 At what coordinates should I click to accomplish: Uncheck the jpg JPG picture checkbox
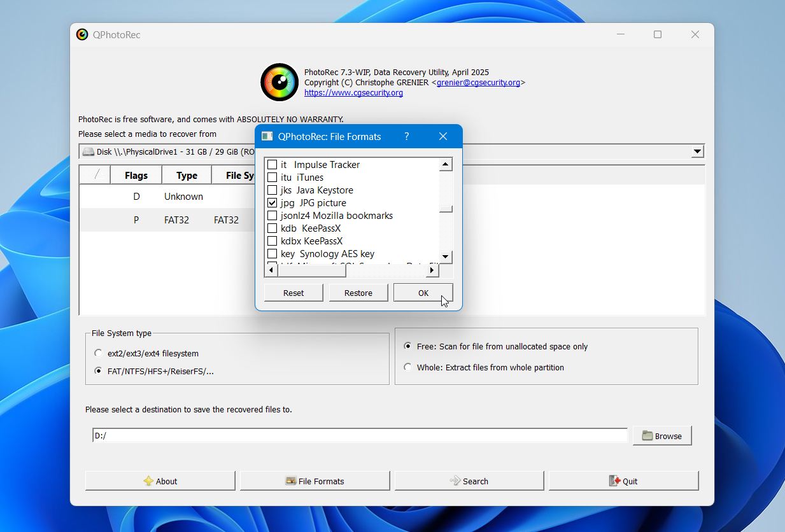click(x=272, y=202)
